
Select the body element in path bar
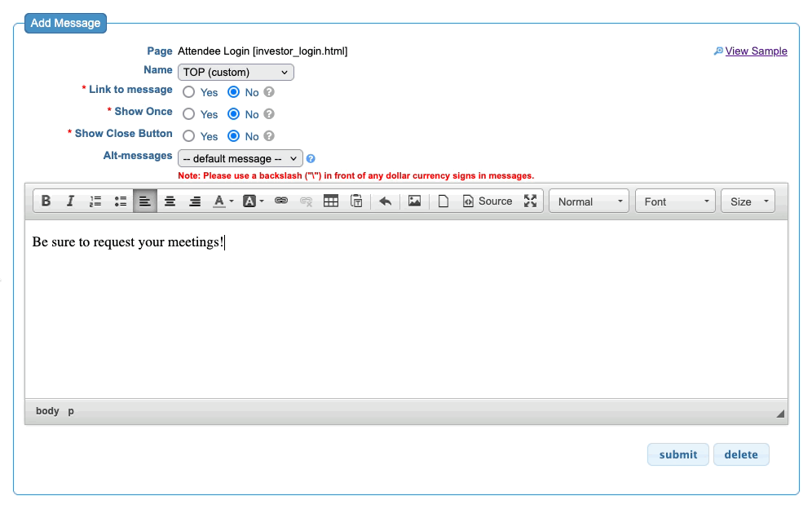point(47,411)
